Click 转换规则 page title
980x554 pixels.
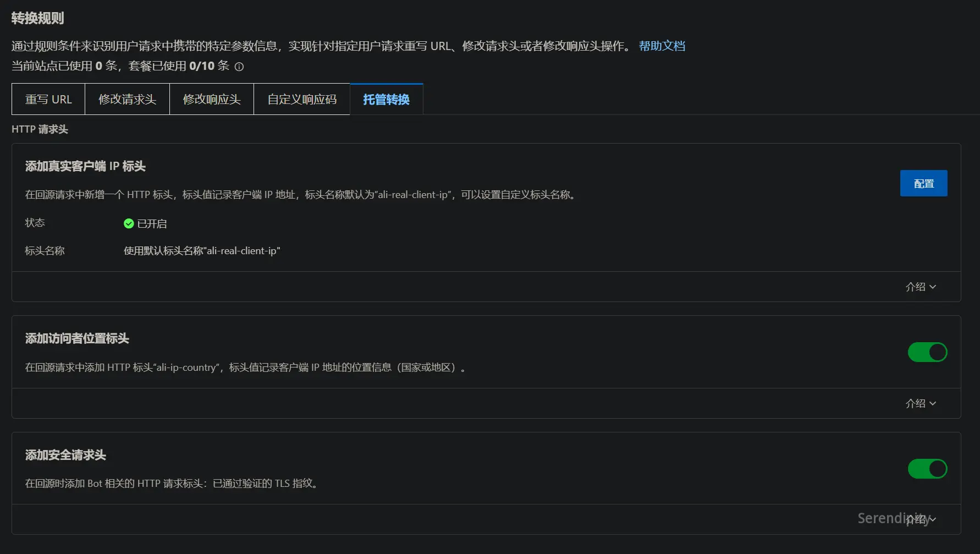[x=38, y=18]
